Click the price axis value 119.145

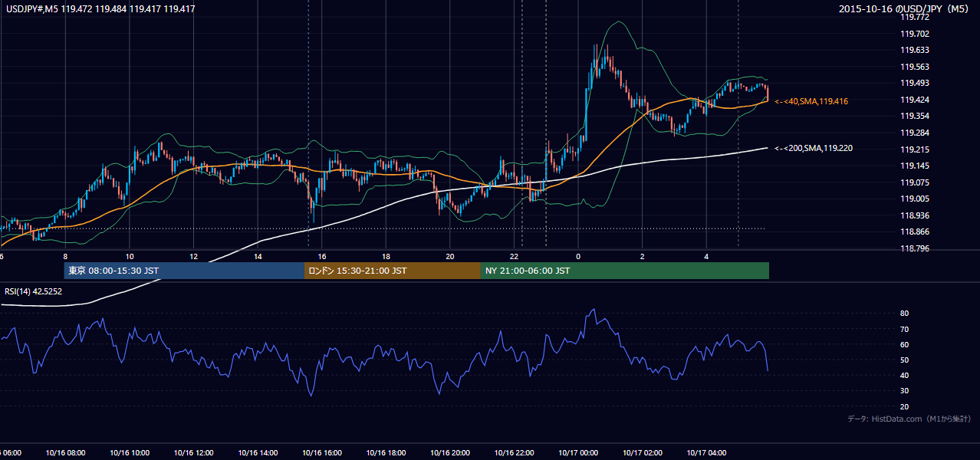914,166
